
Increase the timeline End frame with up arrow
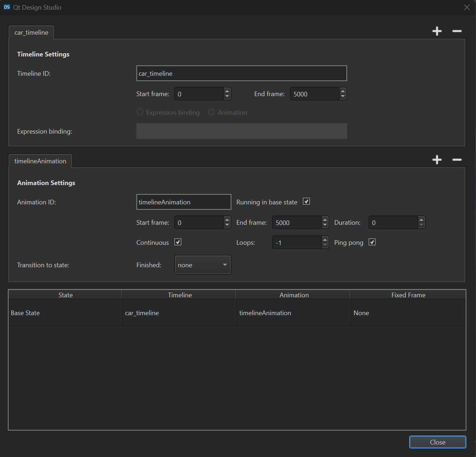[x=343, y=91]
